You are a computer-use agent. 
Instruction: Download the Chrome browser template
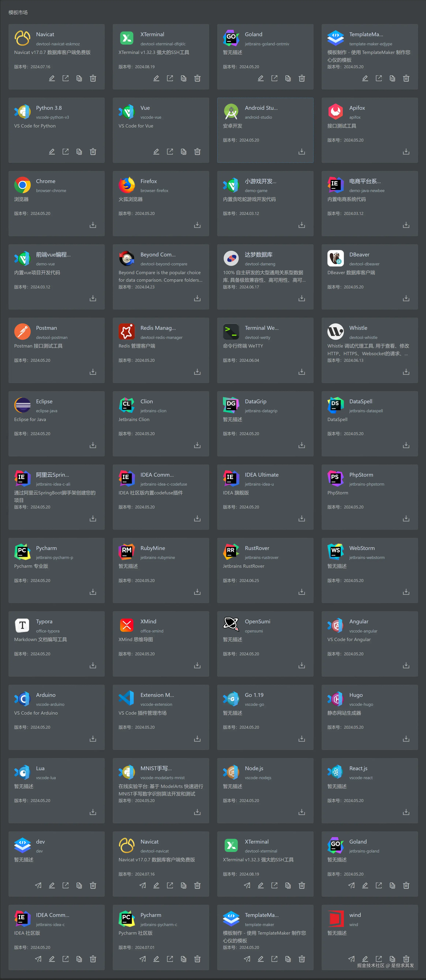[x=93, y=225]
